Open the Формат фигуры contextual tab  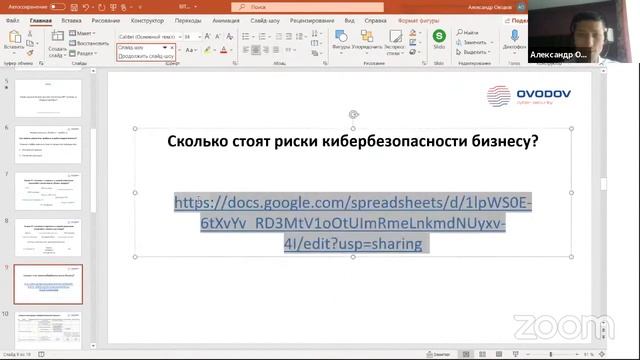[x=418, y=20]
